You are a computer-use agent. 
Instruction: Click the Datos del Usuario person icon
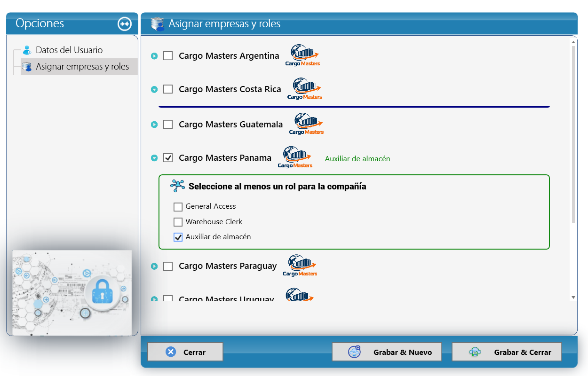coord(27,50)
